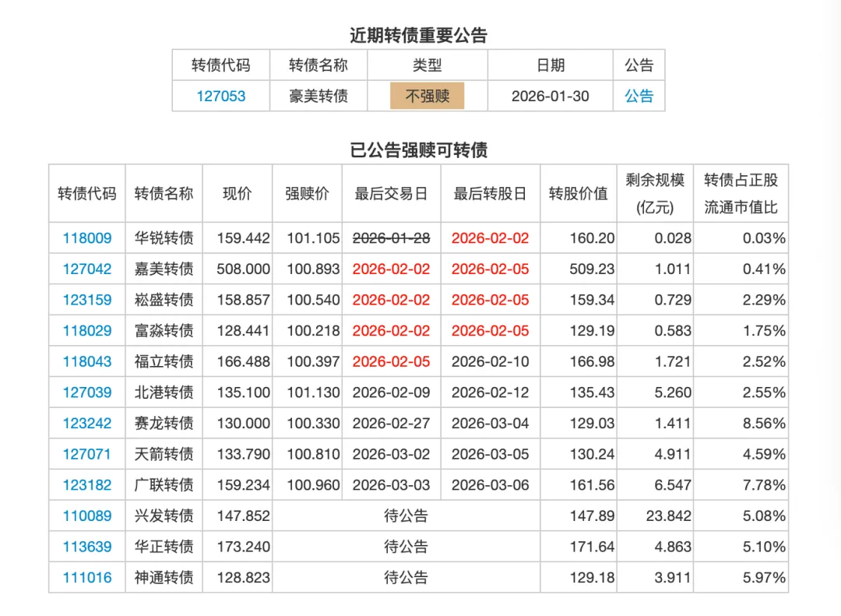Open bond code 113639 link
This screenshot has width=841, height=616.
[x=87, y=546]
